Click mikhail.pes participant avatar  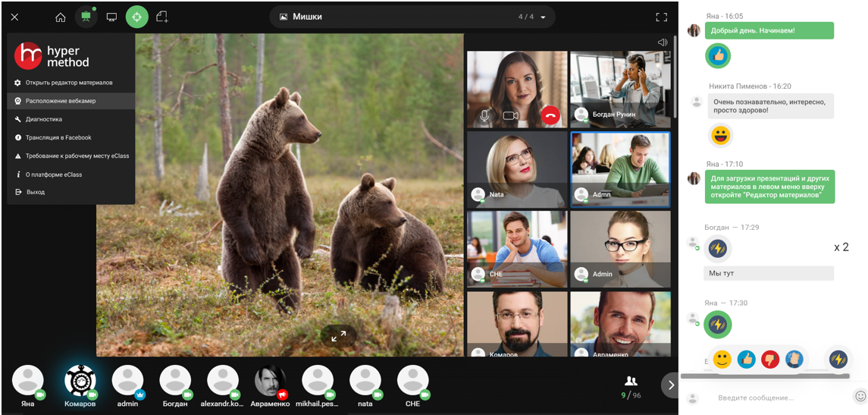(x=318, y=381)
